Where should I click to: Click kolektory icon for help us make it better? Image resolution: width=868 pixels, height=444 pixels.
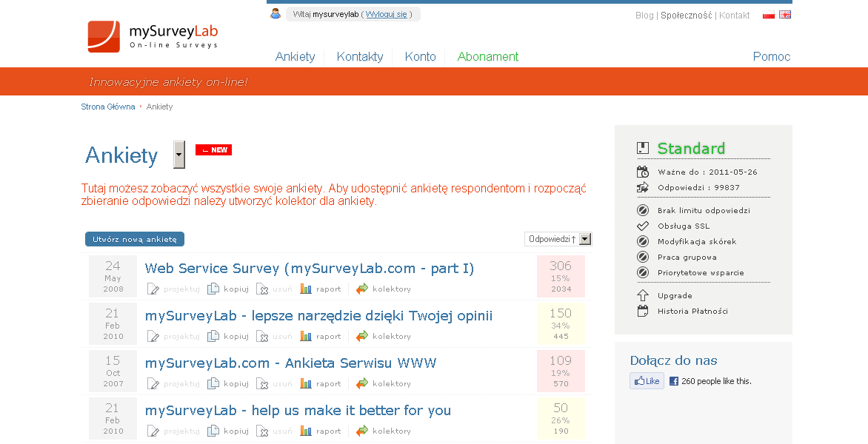click(x=362, y=431)
